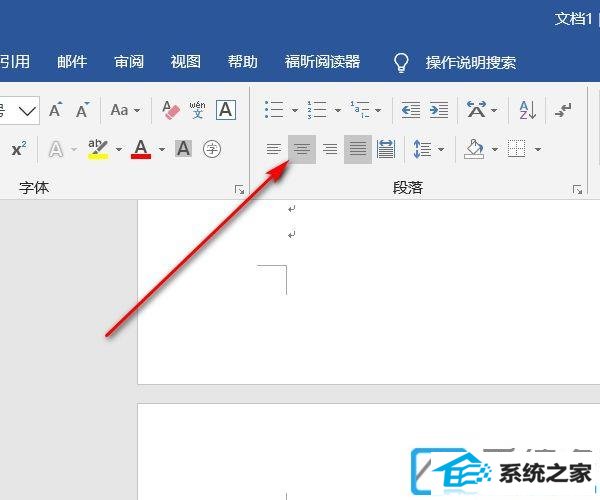
Task: Insert enclosed character with circled 字 icon
Action: click(212, 149)
